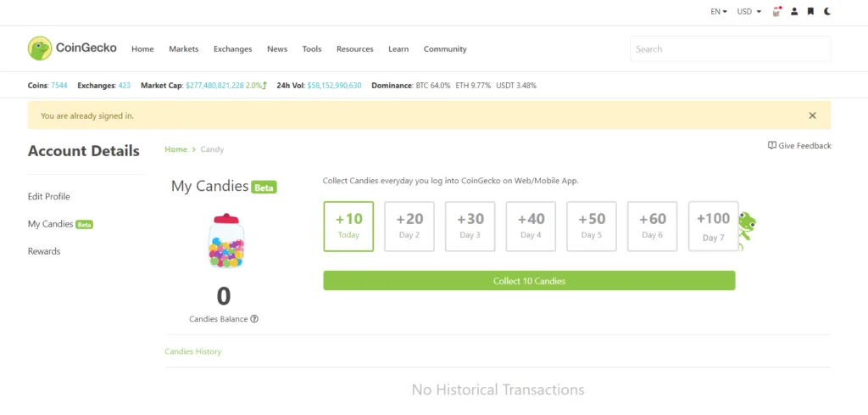Click the Account Details heading
868x415 pixels.
[84, 151]
